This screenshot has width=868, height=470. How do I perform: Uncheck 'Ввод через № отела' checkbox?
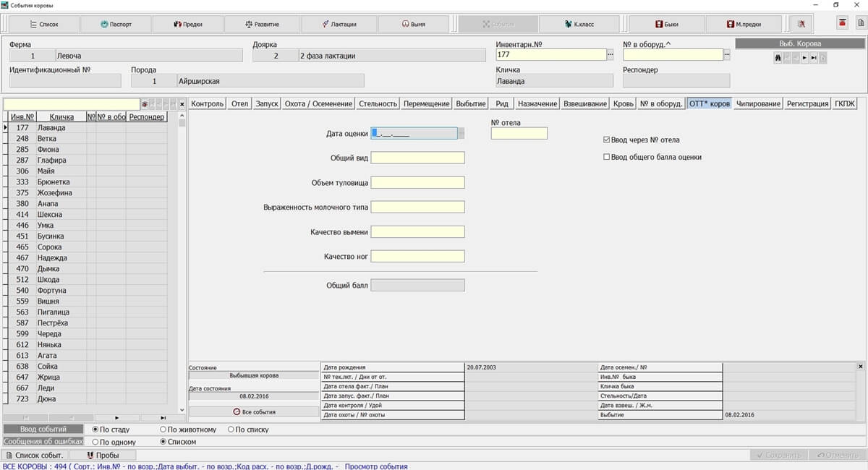coord(606,140)
